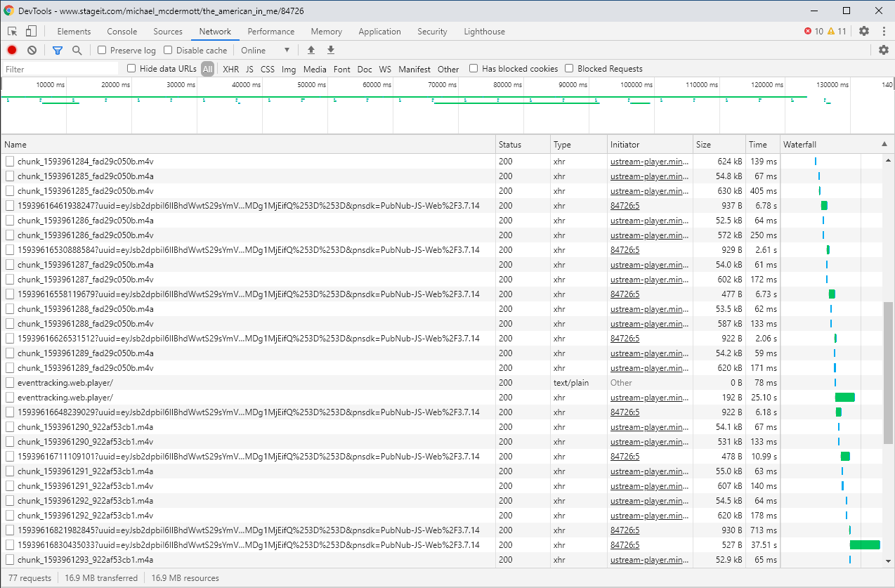The image size is (895, 588).
Task: Open network settings gear icon
Action: click(x=884, y=50)
